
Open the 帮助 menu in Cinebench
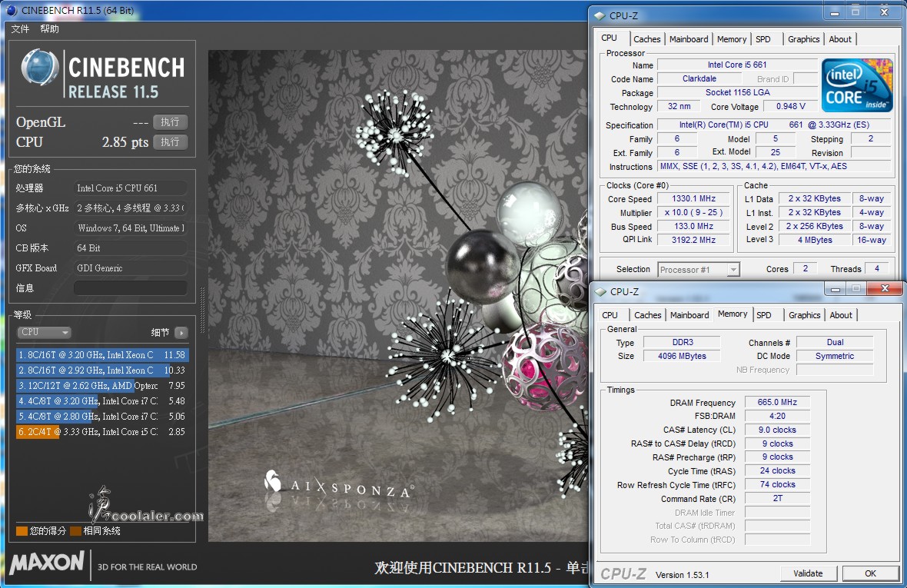50,29
